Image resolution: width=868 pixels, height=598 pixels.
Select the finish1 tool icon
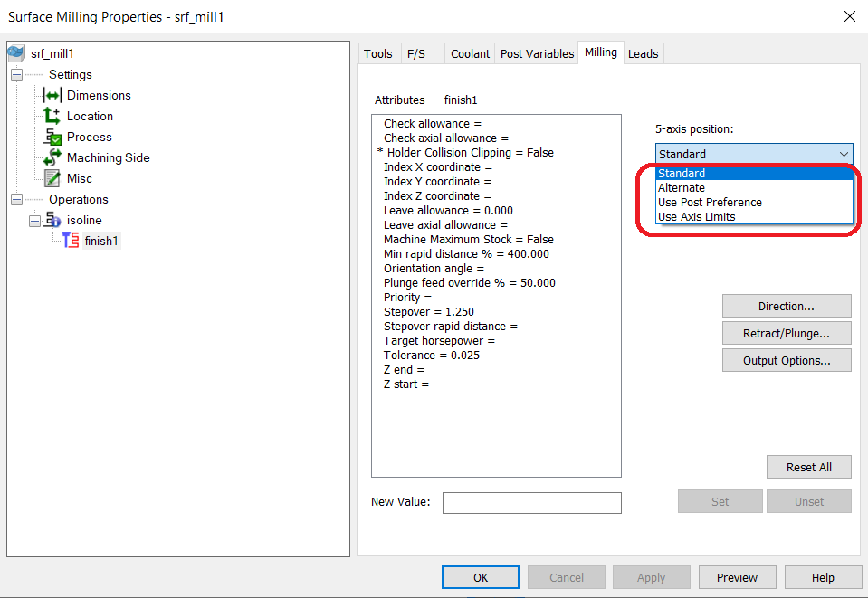click(x=72, y=240)
